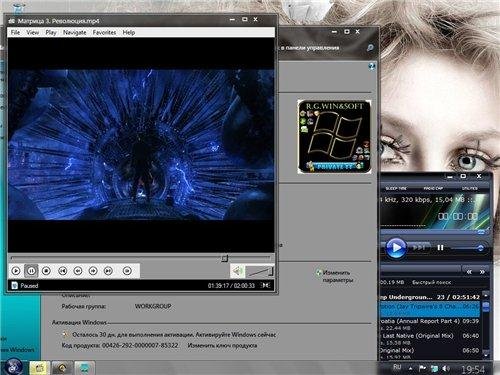Select the playlist track lasting 06:50
Screen dimensions: 500x375
pos(429,353)
